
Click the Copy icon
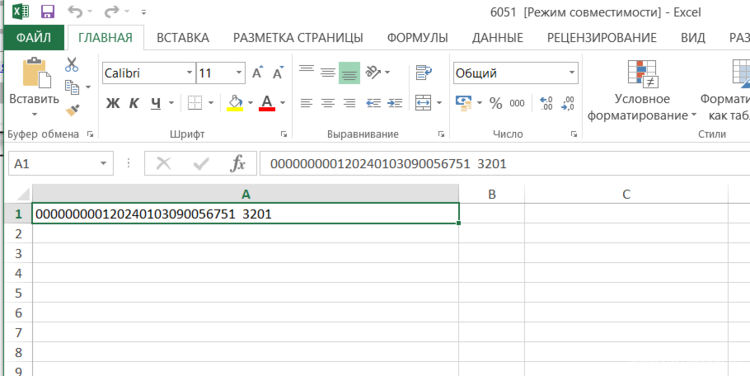coord(72,87)
